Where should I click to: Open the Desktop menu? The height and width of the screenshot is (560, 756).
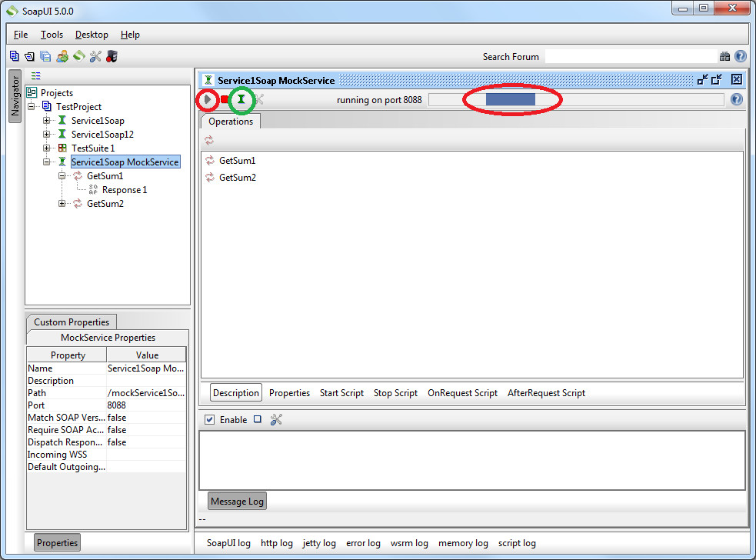click(x=92, y=35)
